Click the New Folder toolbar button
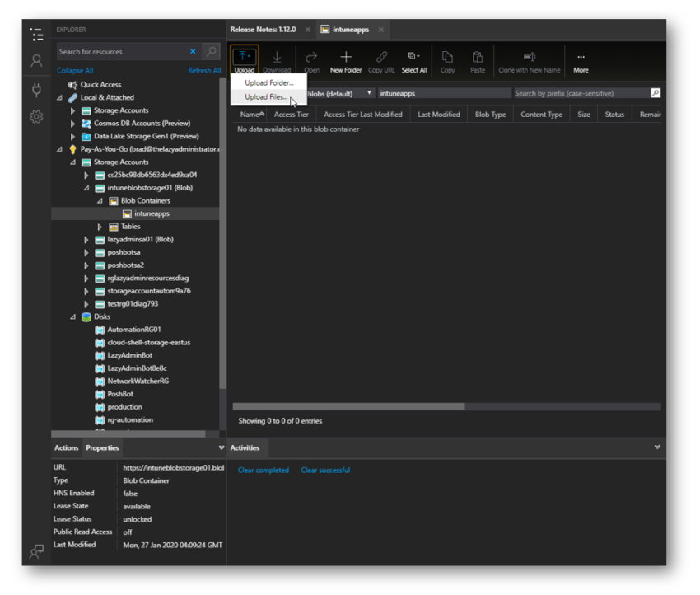Screen dimensions: 700x595 pos(346,61)
